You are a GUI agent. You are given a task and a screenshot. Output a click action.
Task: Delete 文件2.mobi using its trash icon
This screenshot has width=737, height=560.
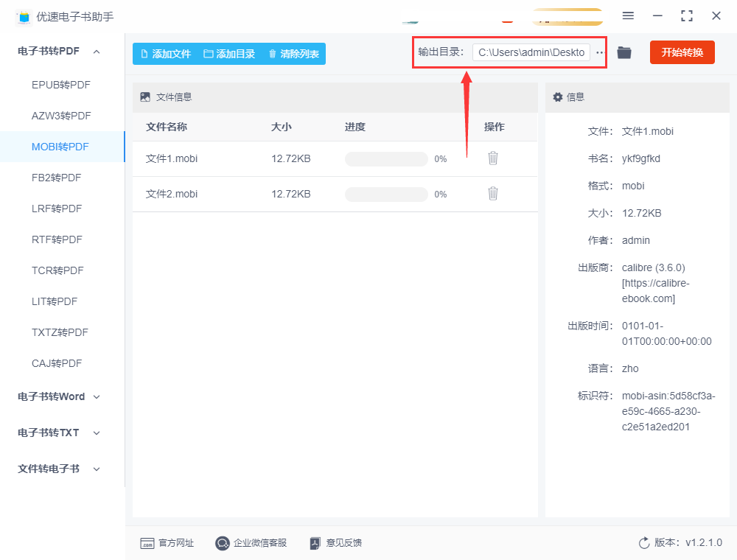493,193
